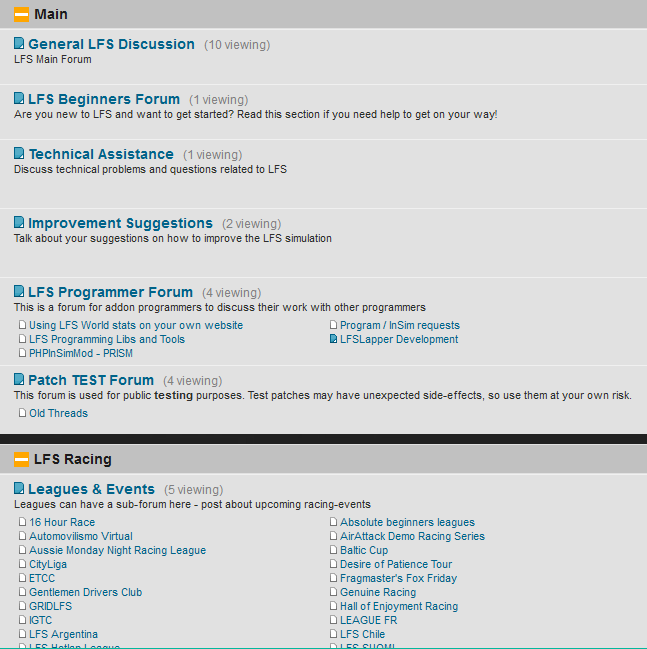Click the page icon beside GRIDLFS

(x=22, y=606)
